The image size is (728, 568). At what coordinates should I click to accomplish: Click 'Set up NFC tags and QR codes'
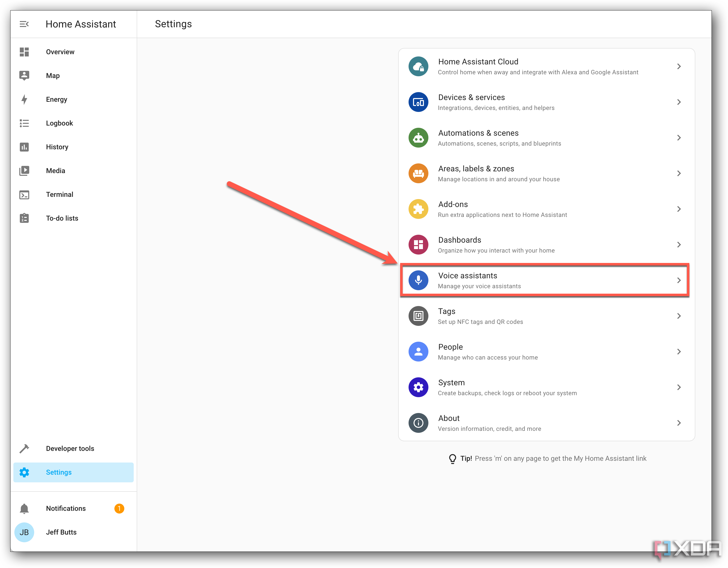[x=480, y=322]
